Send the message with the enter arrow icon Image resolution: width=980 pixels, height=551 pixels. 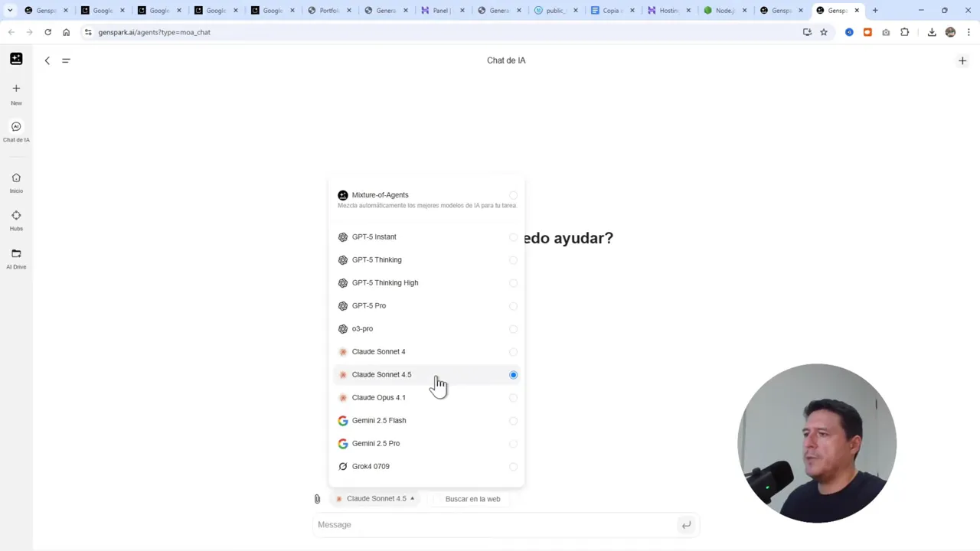[686, 524]
